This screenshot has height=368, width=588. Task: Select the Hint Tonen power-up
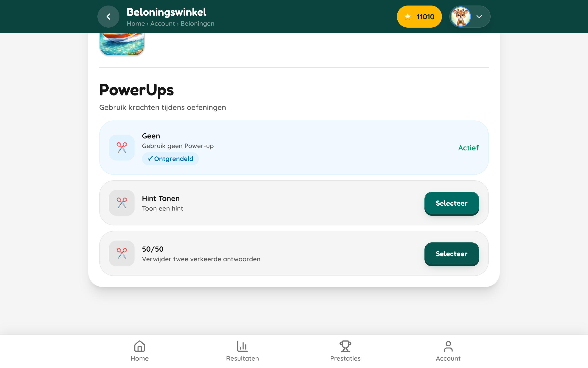point(451,203)
